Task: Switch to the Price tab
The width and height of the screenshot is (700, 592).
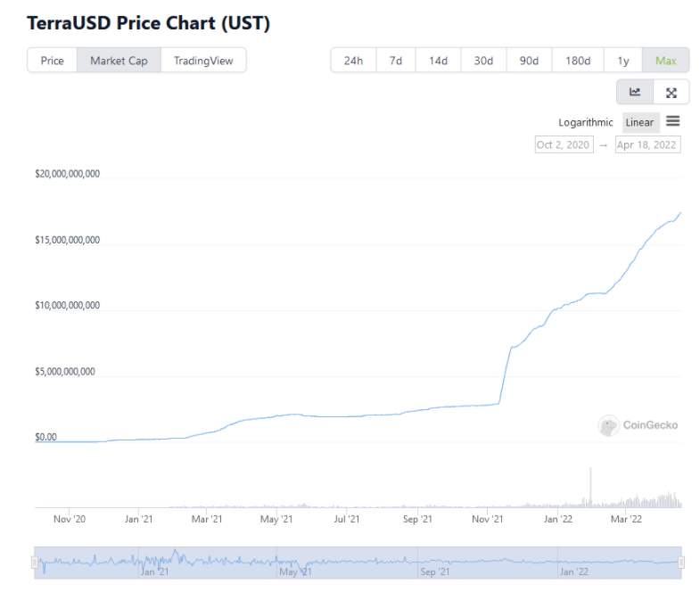Action: tap(53, 61)
